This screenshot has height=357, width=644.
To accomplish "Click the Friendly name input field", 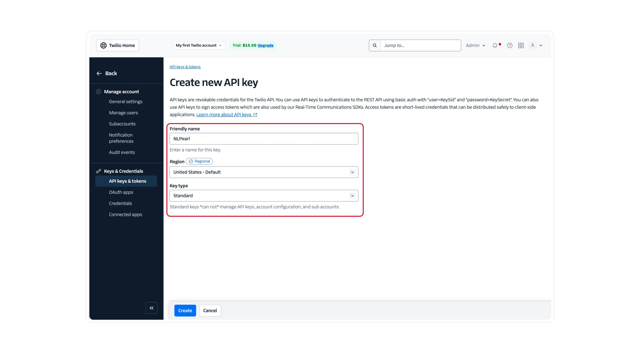I will 264,138.
